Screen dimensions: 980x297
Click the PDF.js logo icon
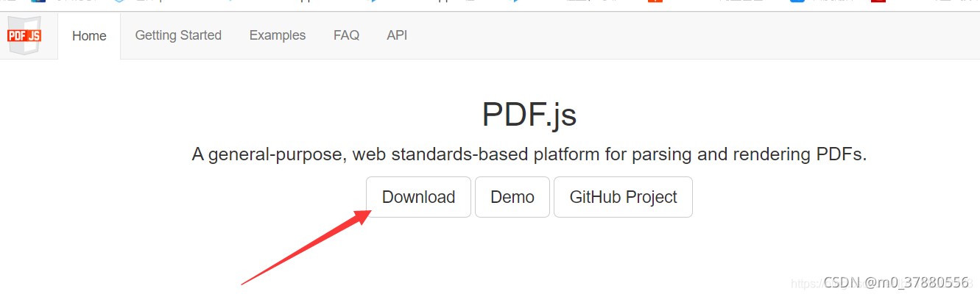click(x=24, y=36)
